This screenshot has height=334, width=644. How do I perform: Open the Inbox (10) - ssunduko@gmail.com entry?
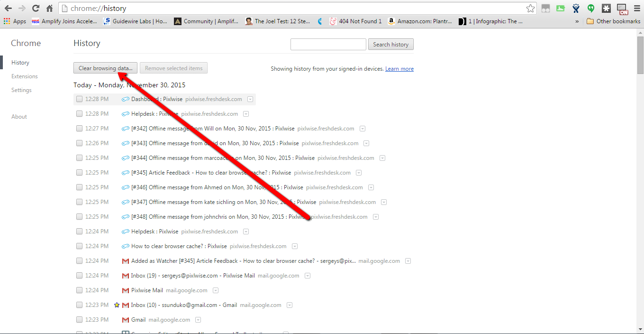[x=184, y=305]
